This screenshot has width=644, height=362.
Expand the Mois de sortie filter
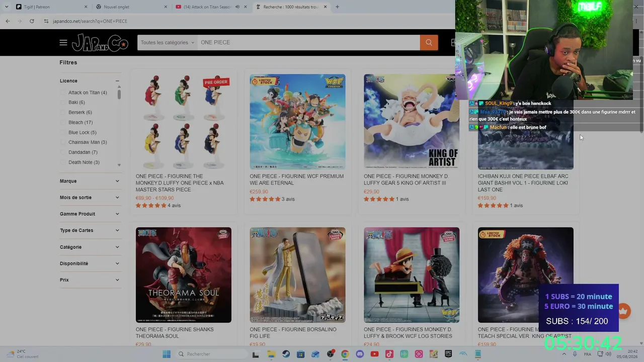tap(90, 198)
